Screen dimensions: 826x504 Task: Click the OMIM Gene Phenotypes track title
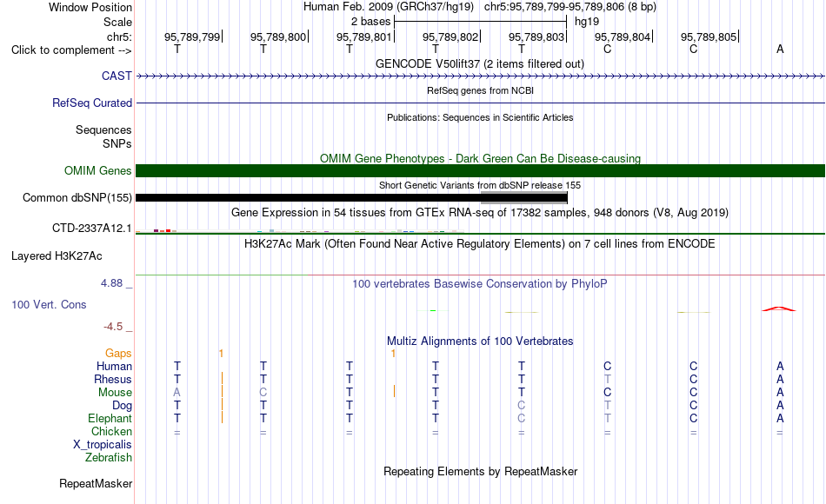[x=481, y=158]
